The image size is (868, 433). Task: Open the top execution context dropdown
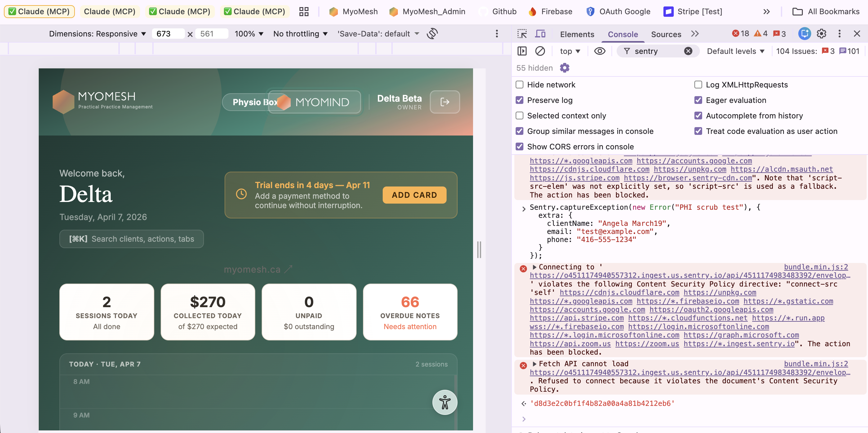click(570, 51)
